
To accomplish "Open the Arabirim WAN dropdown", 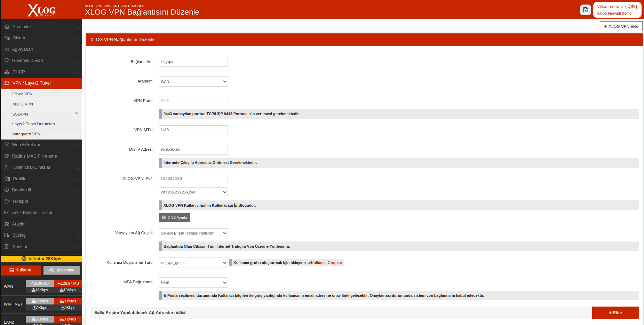I will (x=193, y=81).
